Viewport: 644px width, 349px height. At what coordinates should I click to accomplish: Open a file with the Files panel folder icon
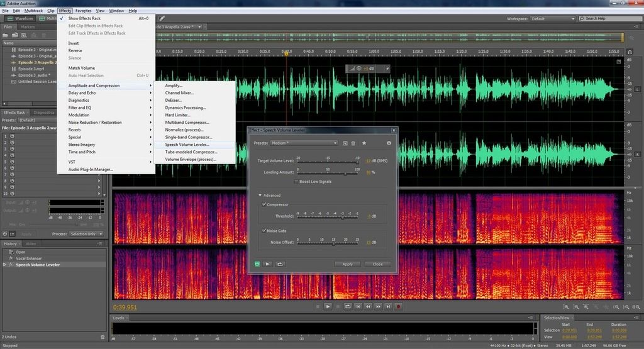click(x=6, y=35)
